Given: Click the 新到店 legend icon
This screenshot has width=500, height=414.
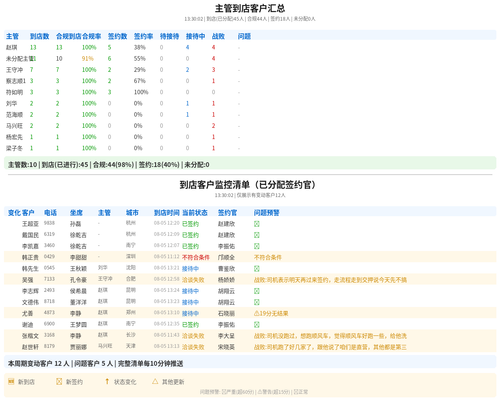Looking at the screenshot, I should pyautogui.click(x=11, y=381).
